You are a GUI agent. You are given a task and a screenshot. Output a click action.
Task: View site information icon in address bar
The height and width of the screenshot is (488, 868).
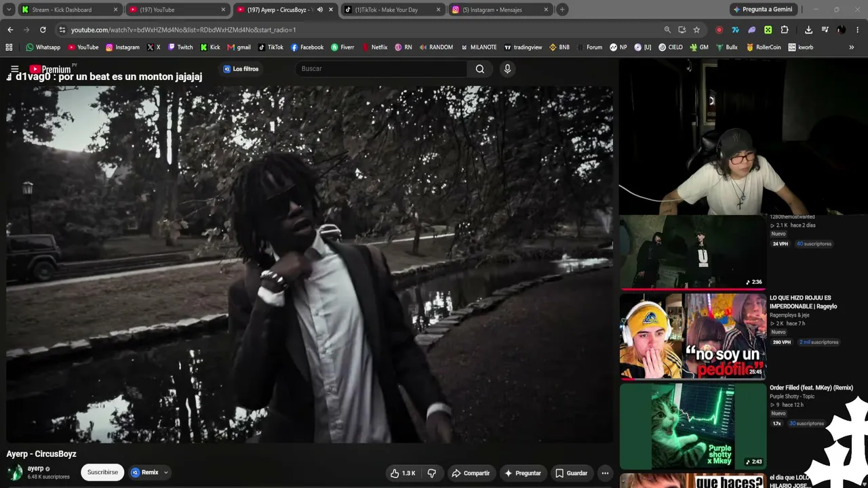(62, 30)
